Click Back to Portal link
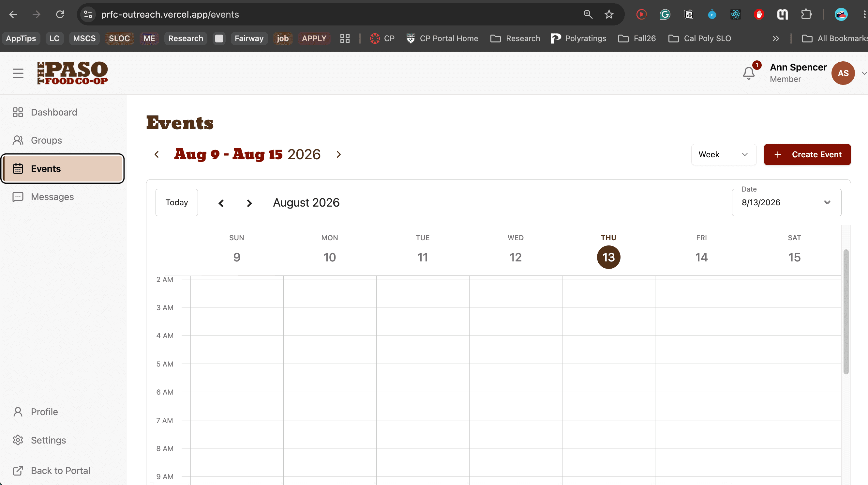868x485 pixels. [x=63, y=471]
